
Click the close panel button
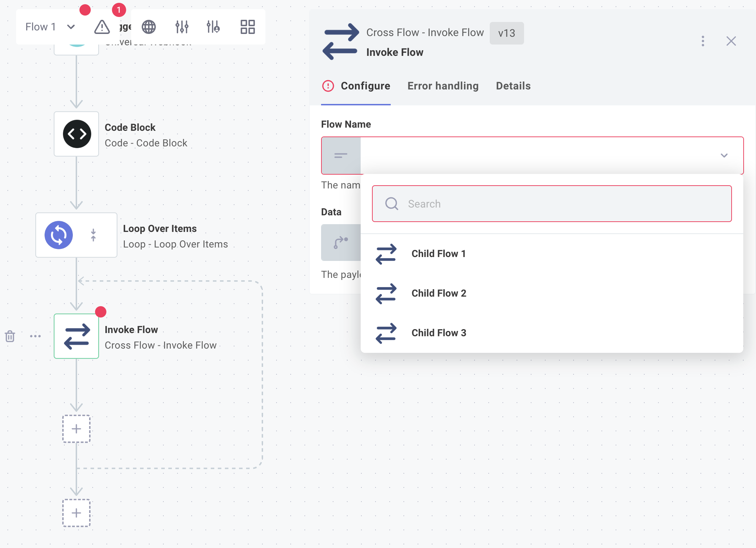[731, 41]
